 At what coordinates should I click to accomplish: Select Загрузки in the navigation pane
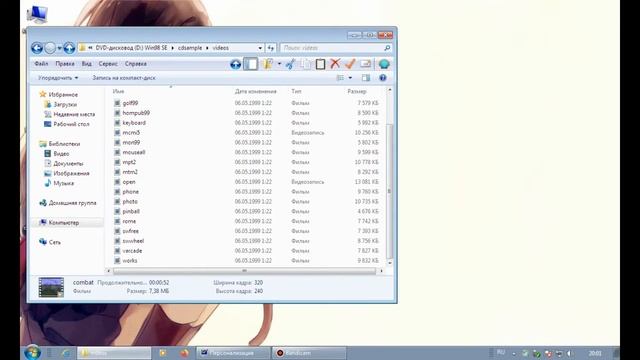click(60, 104)
